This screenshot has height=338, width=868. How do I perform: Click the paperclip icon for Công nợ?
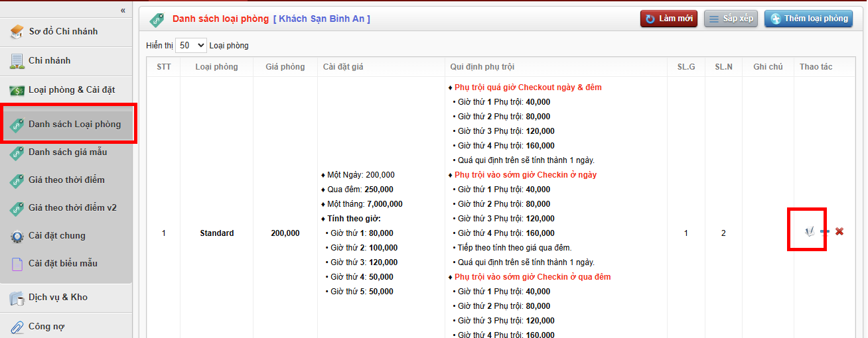point(17,326)
